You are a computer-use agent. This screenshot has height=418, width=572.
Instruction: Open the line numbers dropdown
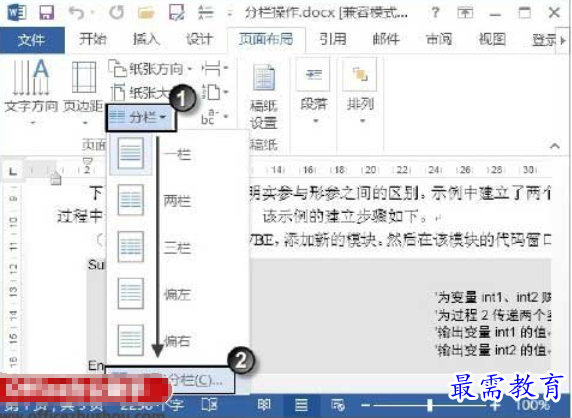215,92
